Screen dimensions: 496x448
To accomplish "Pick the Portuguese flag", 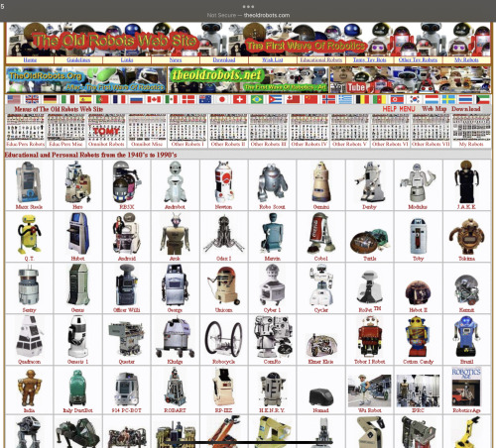I will pos(102,99).
